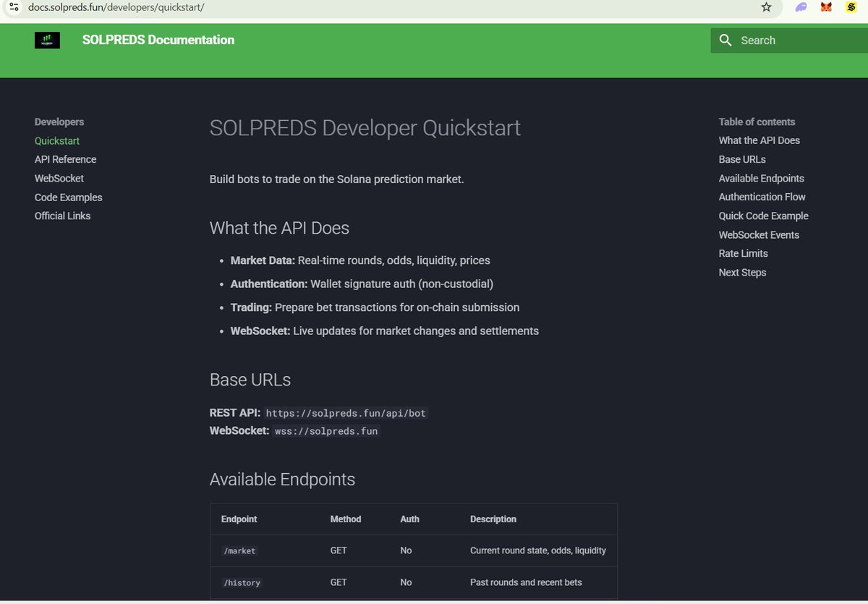Open site permissions icon in address bar
This screenshot has width=868, height=604.
(15, 7)
